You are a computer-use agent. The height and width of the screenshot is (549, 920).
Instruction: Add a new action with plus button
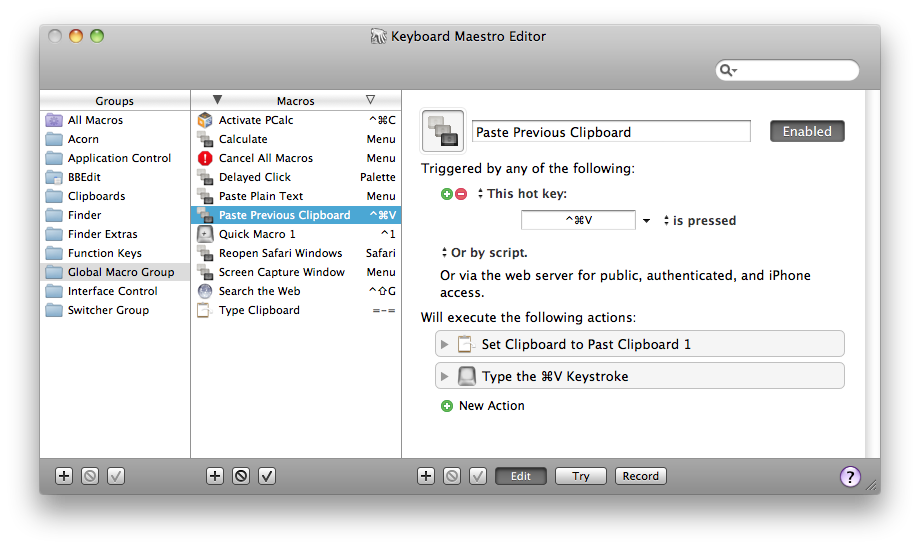point(426,476)
